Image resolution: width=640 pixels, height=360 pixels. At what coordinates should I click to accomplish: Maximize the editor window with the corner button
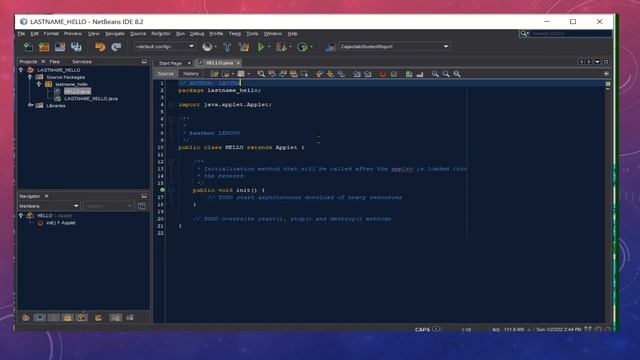click(x=606, y=62)
